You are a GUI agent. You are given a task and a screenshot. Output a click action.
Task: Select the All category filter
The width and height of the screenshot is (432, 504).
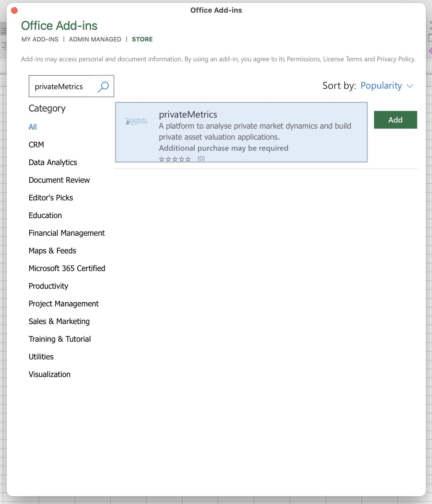(33, 127)
